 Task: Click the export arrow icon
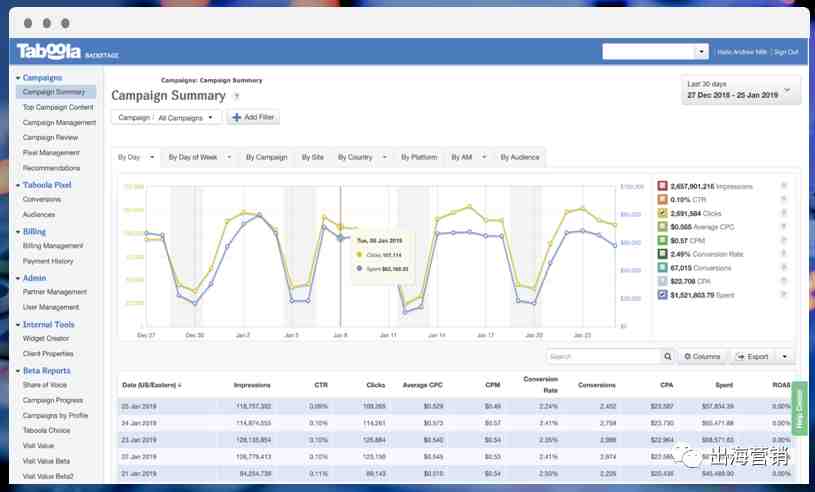[740, 356]
